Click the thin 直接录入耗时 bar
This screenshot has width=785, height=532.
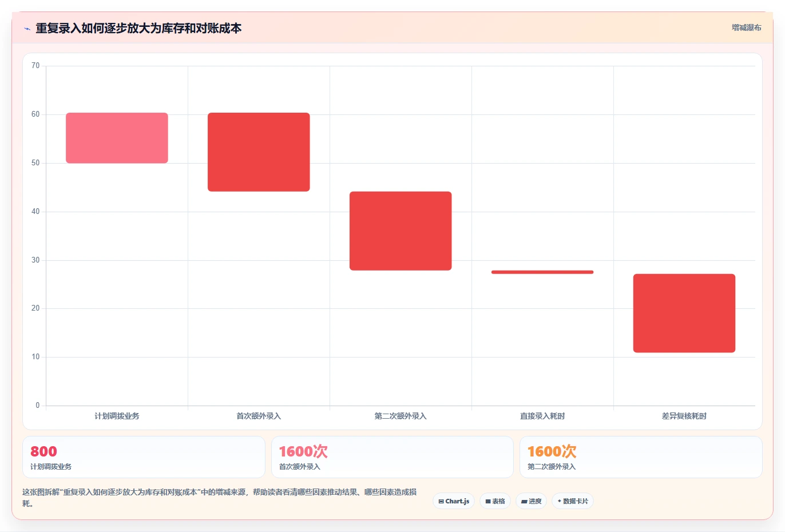click(542, 272)
